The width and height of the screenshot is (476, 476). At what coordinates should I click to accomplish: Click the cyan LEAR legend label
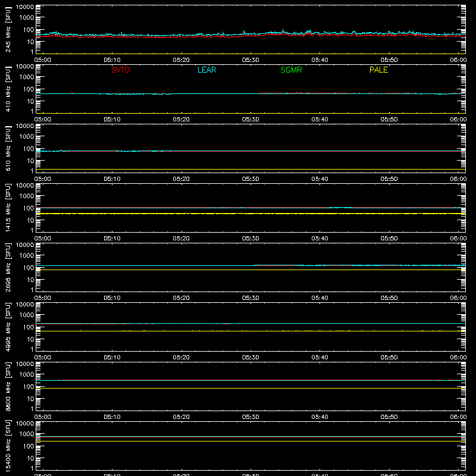[206, 70]
